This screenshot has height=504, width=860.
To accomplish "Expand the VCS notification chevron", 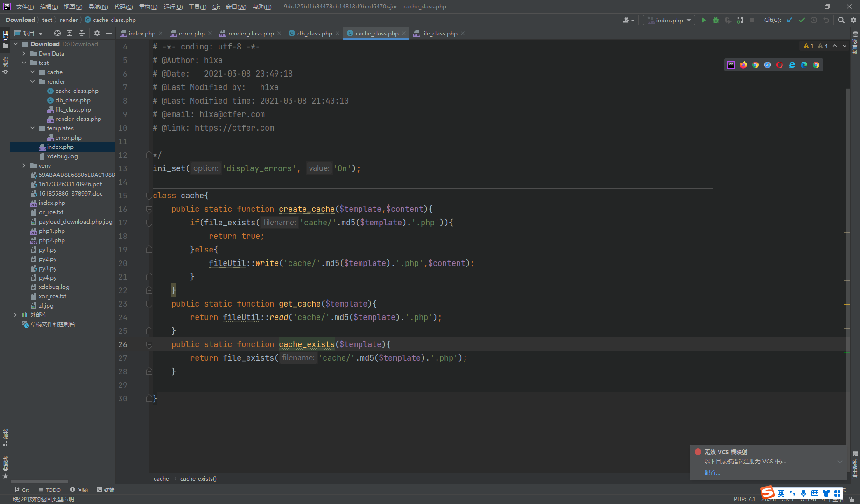I will click(x=840, y=462).
